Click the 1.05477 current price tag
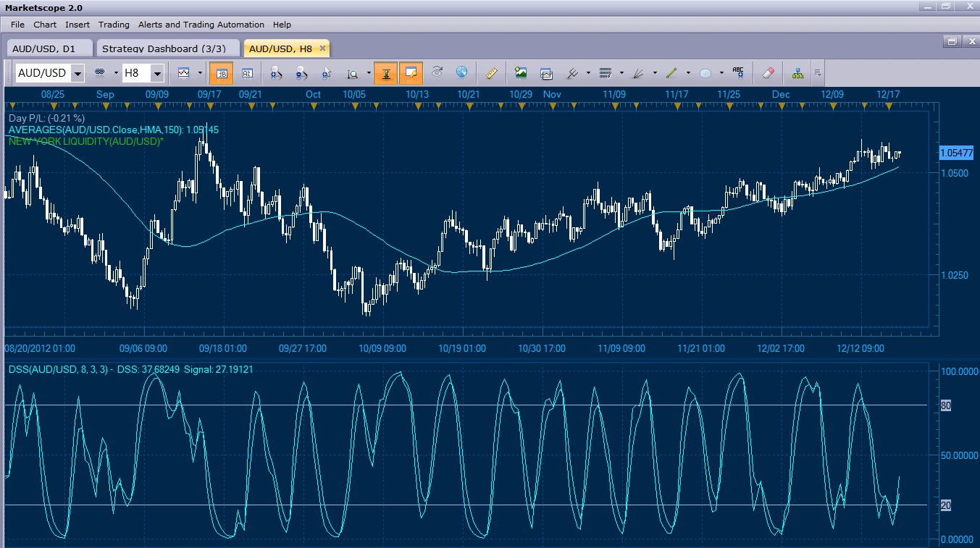The image size is (980, 548). pyautogui.click(x=957, y=153)
